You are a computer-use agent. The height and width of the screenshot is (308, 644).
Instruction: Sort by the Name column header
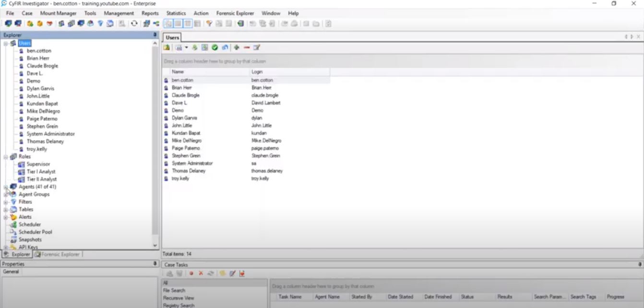point(210,71)
